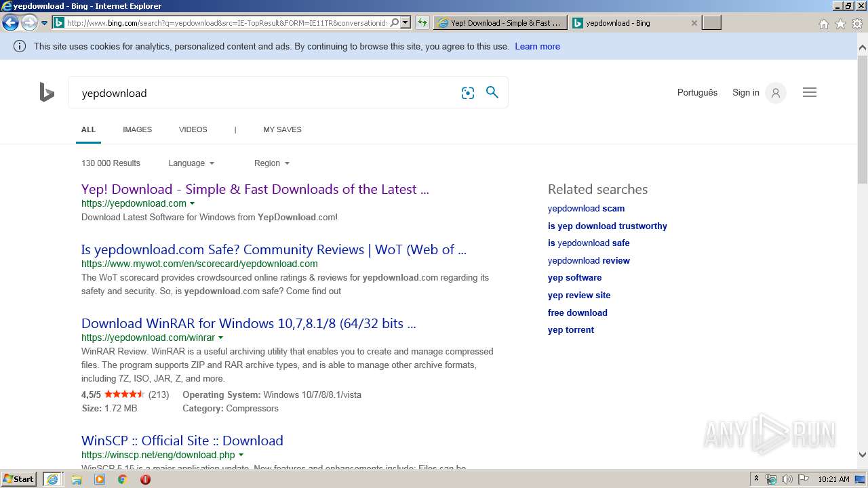Screen dimensions: 868x488
Task: Click the magnifier search button
Action: point(492,92)
